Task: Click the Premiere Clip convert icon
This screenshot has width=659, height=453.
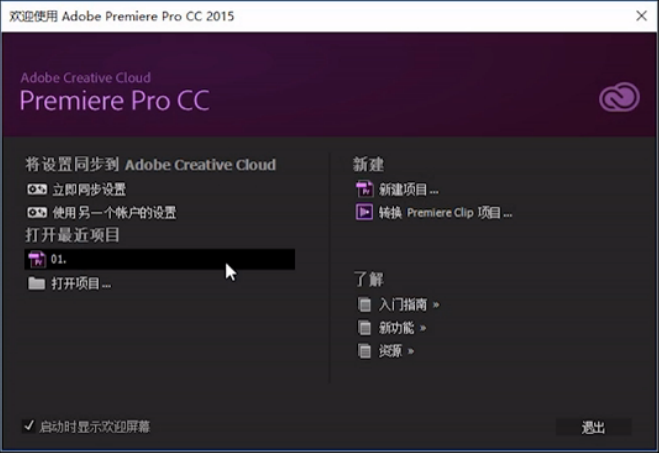Action: 364,213
